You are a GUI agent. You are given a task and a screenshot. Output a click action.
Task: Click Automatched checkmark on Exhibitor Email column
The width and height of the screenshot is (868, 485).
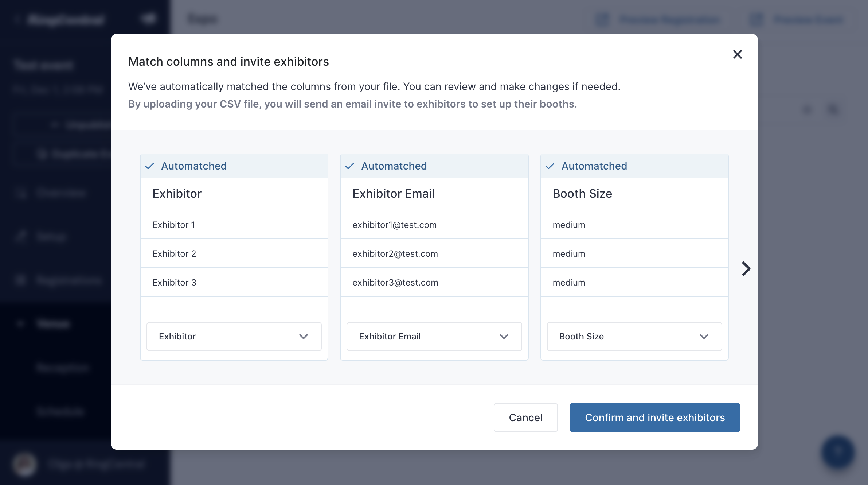tap(349, 166)
